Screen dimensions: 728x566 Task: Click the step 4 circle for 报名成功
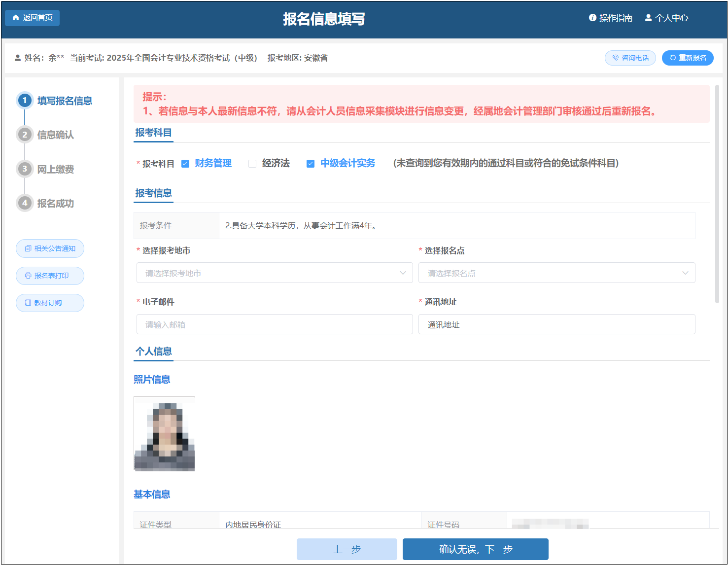[x=25, y=203]
